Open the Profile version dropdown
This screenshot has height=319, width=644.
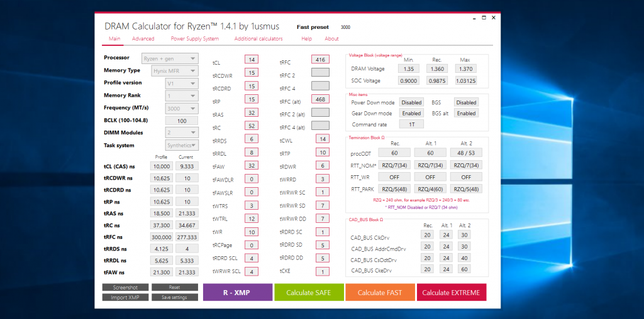pos(182,84)
